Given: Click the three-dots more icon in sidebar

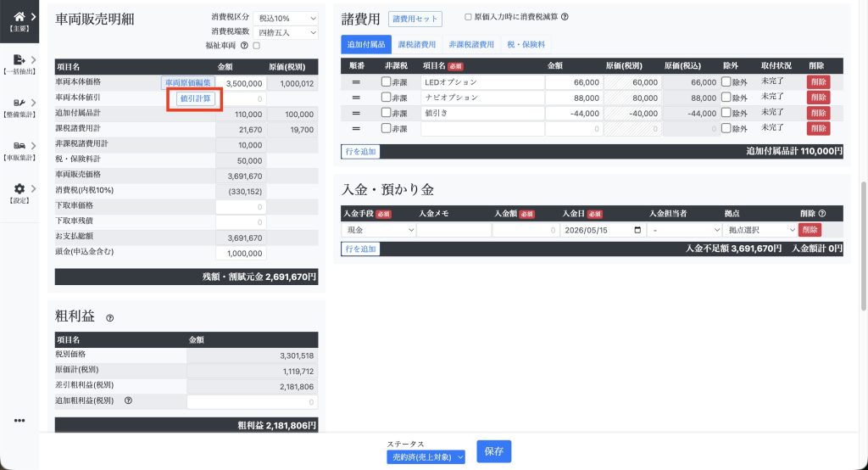Looking at the screenshot, I should [x=19, y=420].
